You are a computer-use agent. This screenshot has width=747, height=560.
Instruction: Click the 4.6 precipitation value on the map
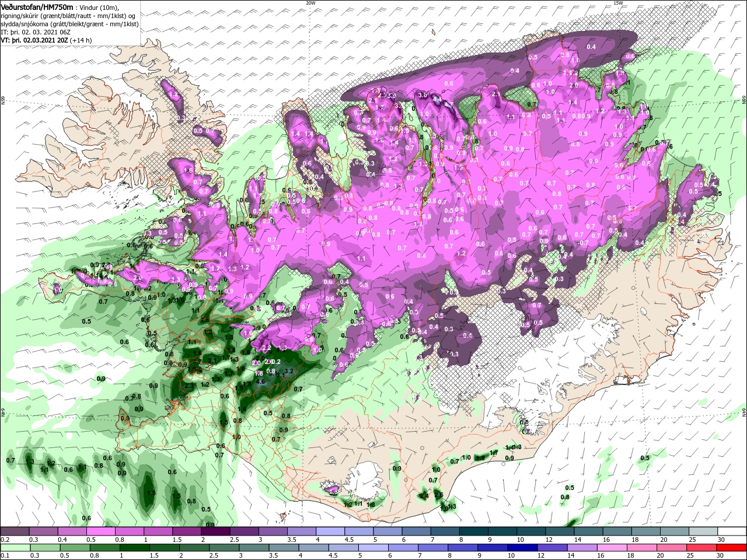pyautogui.click(x=260, y=381)
